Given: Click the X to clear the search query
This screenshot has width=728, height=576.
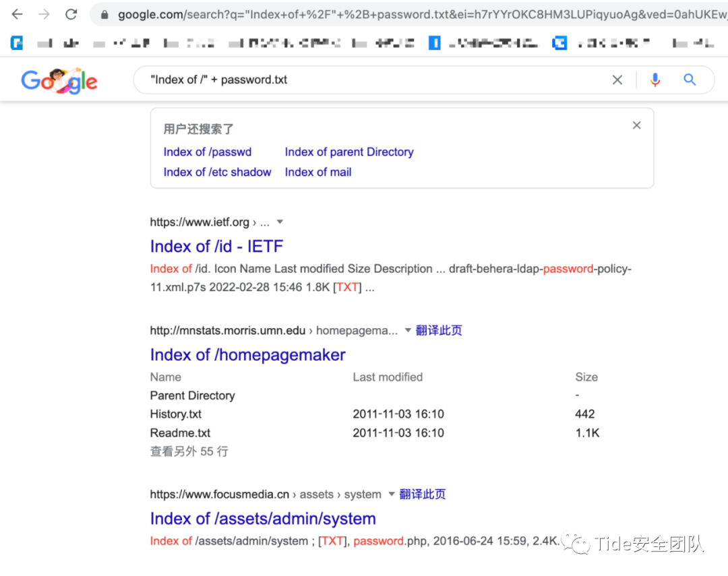Looking at the screenshot, I should coord(617,79).
